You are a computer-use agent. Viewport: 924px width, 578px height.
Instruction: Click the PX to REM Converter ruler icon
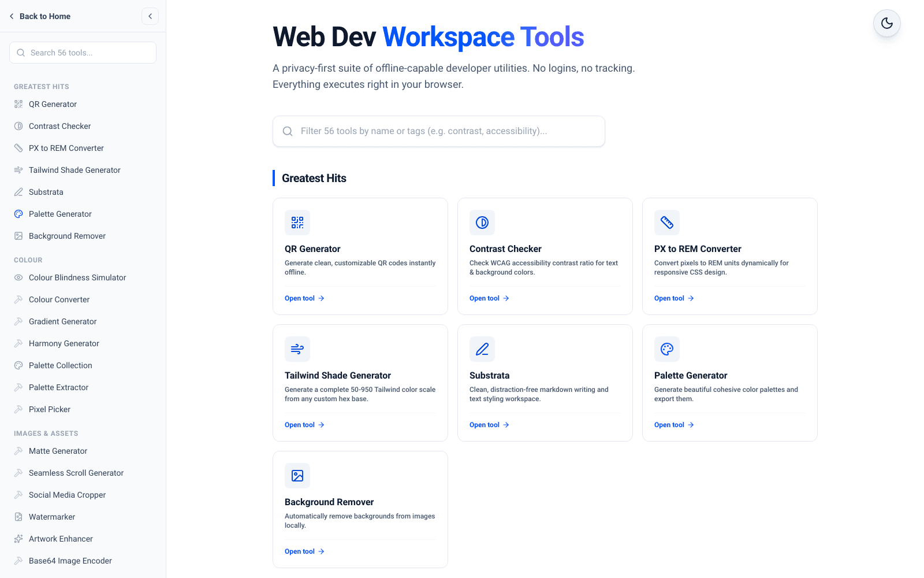[667, 223]
